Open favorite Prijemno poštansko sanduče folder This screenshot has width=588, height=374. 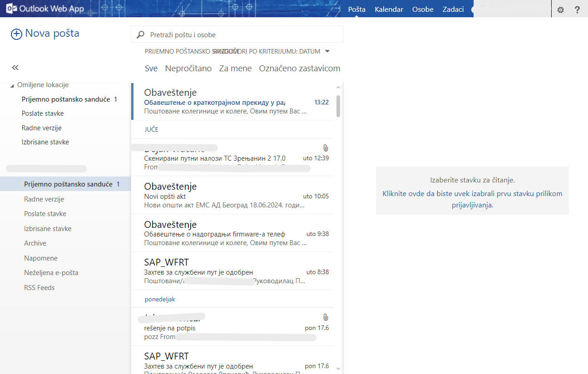click(x=65, y=99)
